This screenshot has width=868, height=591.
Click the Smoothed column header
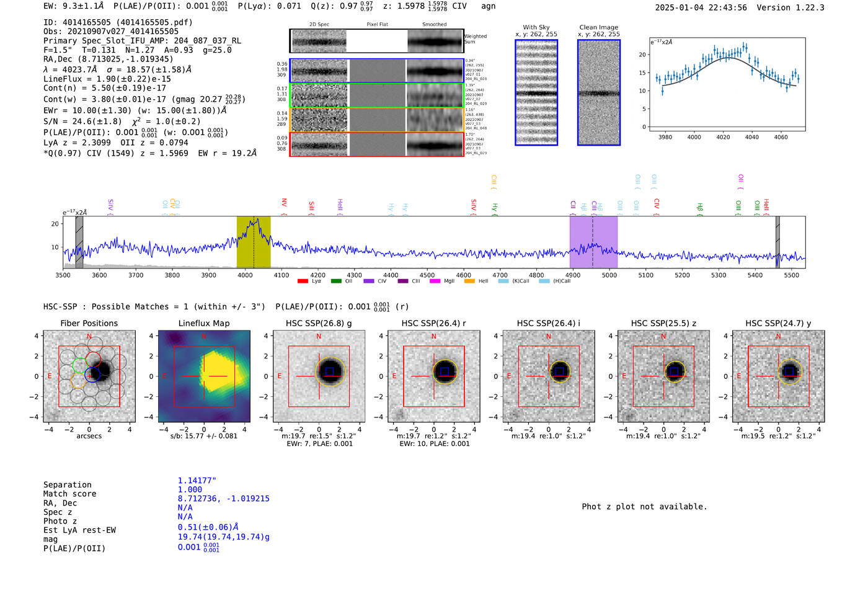pos(434,25)
